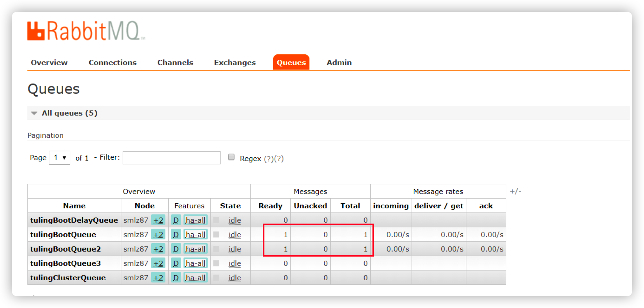Screen dimensions: 644x308
Task: Open the Page number dropdown
Action: pos(60,158)
